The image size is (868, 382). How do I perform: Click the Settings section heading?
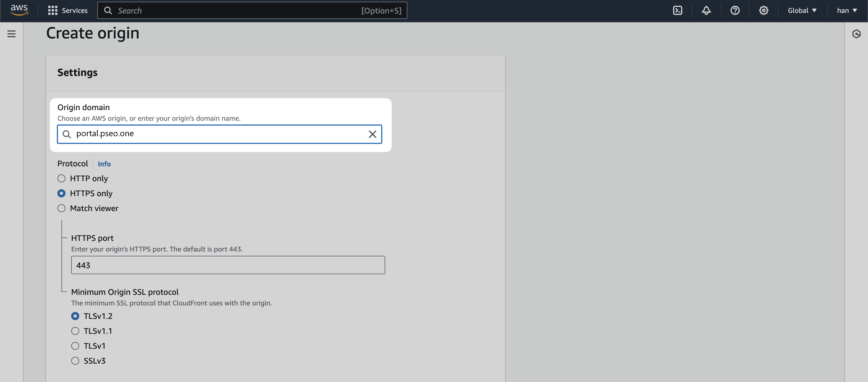point(77,73)
